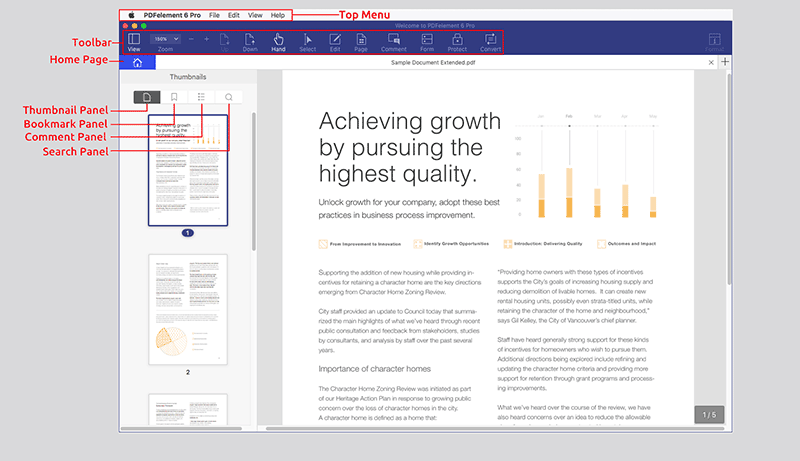The height and width of the screenshot is (461, 800).
Task: Activate the Edit tool in the toolbar
Action: coord(335,42)
